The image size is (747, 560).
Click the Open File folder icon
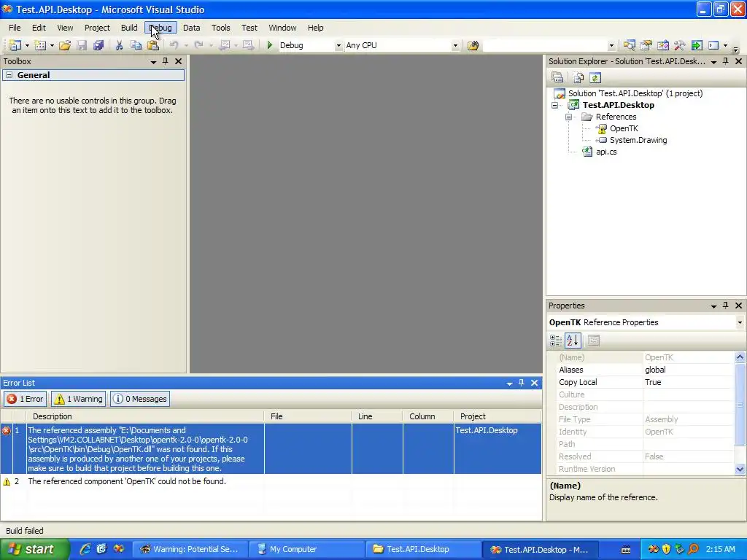65,45
